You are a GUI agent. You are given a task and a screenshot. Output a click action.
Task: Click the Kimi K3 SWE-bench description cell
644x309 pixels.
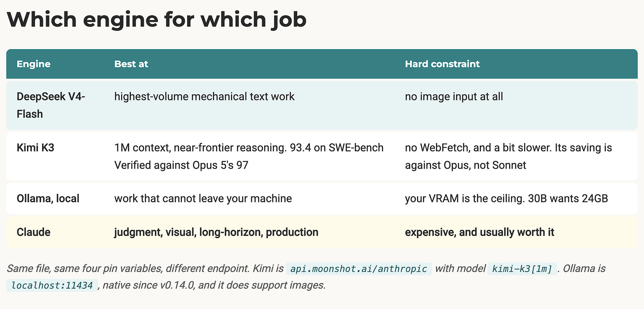pos(249,156)
